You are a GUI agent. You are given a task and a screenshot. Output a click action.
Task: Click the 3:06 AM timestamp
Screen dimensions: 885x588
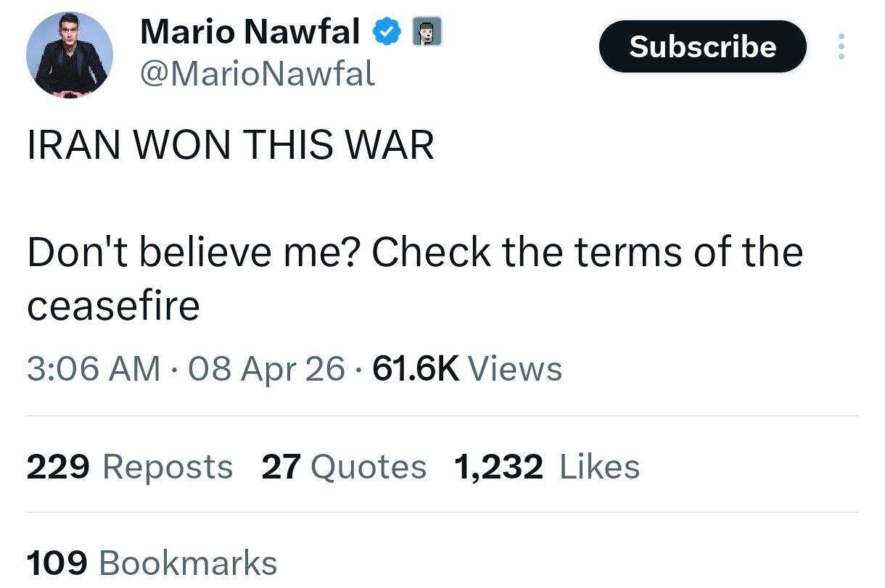(x=94, y=369)
